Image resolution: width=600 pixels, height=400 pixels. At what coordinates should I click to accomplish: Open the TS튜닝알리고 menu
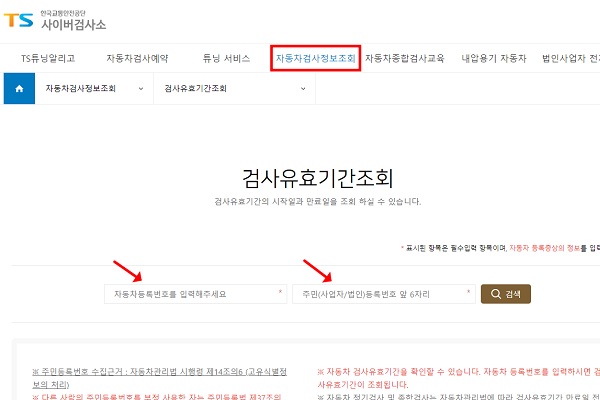(48, 58)
